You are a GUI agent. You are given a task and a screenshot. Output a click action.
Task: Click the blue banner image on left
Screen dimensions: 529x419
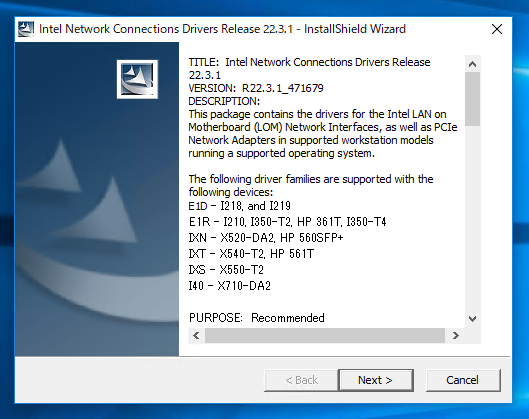97,199
